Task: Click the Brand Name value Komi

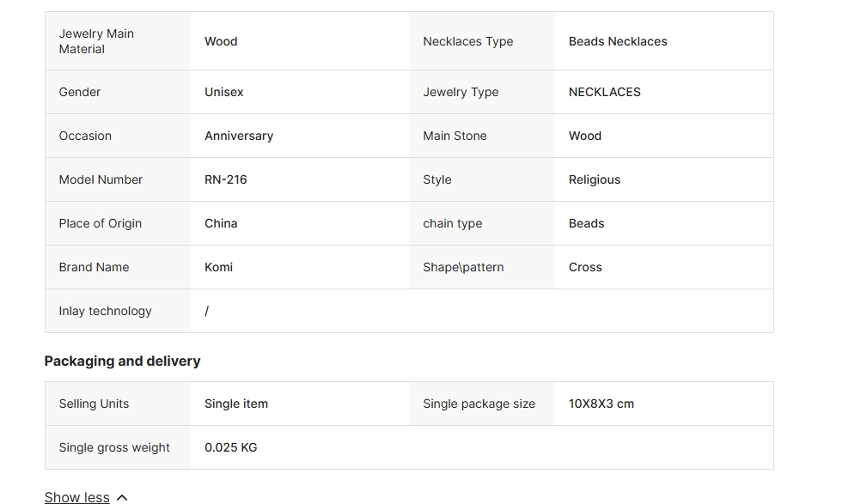Action: click(x=218, y=267)
